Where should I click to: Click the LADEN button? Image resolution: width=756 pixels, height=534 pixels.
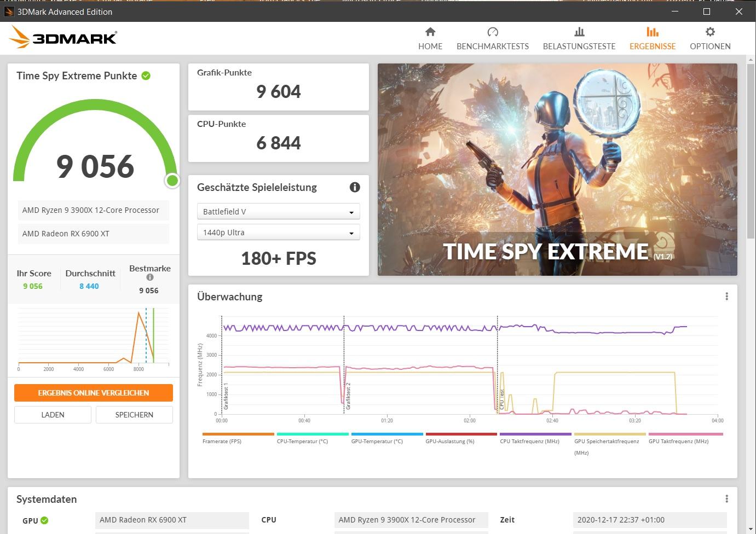tap(53, 415)
